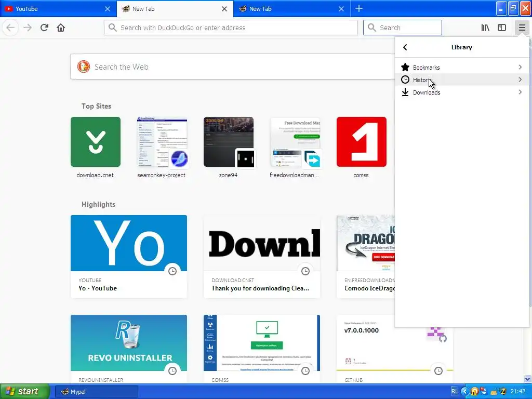Open COMSS highlight card

(x=262, y=349)
